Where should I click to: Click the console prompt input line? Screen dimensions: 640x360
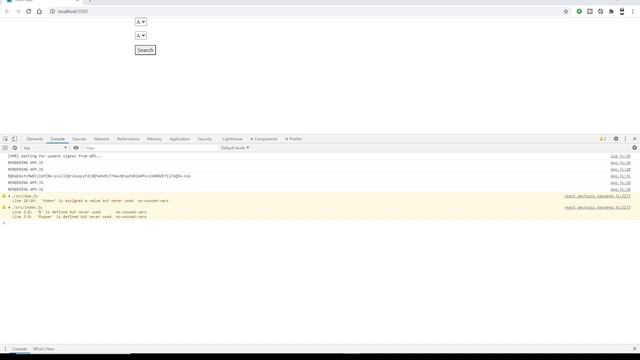[320, 223]
